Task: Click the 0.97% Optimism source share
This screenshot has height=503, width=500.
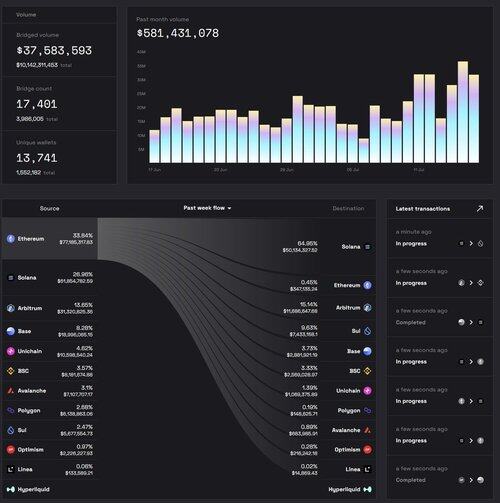Action: coord(85,446)
